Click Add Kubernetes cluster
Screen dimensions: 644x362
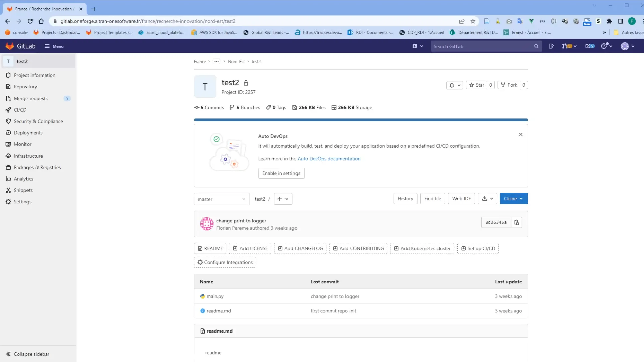422,249
